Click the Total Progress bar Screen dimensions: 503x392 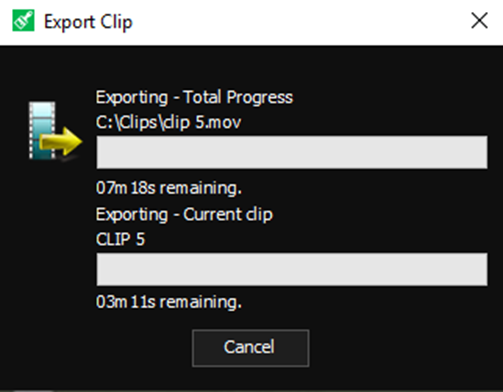pyautogui.click(x=292, y=152)
